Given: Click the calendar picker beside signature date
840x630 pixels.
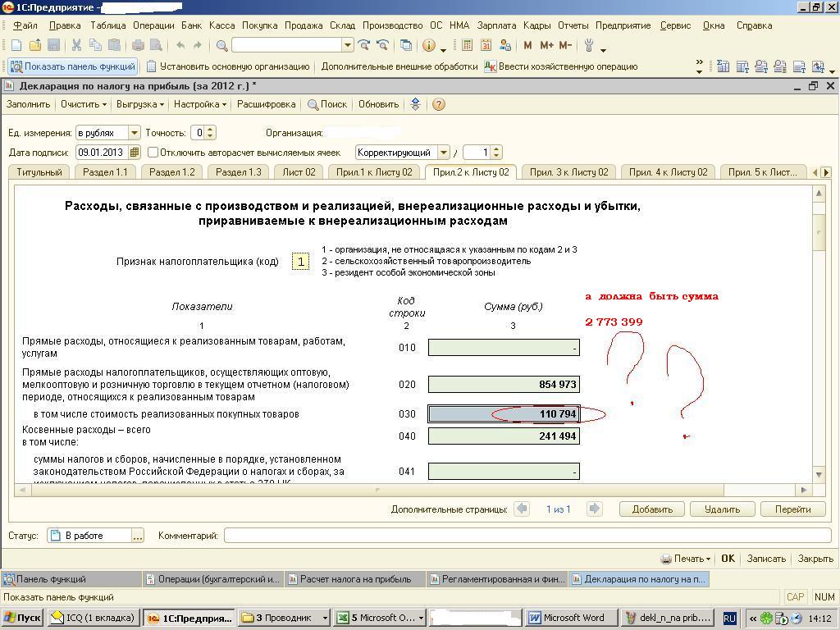Looking at the screenshot, I should [x=135, y=153].
